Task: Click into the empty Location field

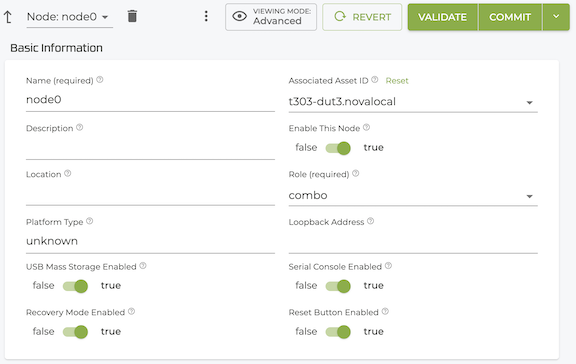Action: point(150,195)
